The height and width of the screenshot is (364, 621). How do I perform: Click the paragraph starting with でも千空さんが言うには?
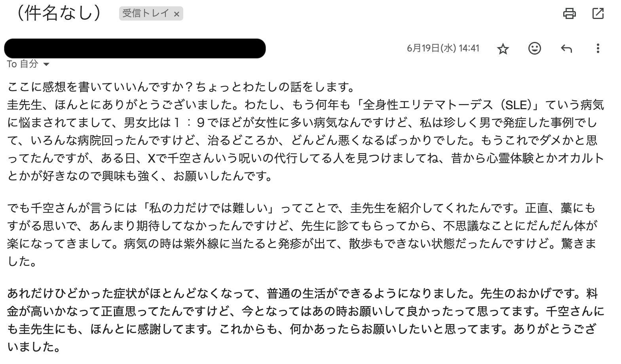tap(303, 235)
